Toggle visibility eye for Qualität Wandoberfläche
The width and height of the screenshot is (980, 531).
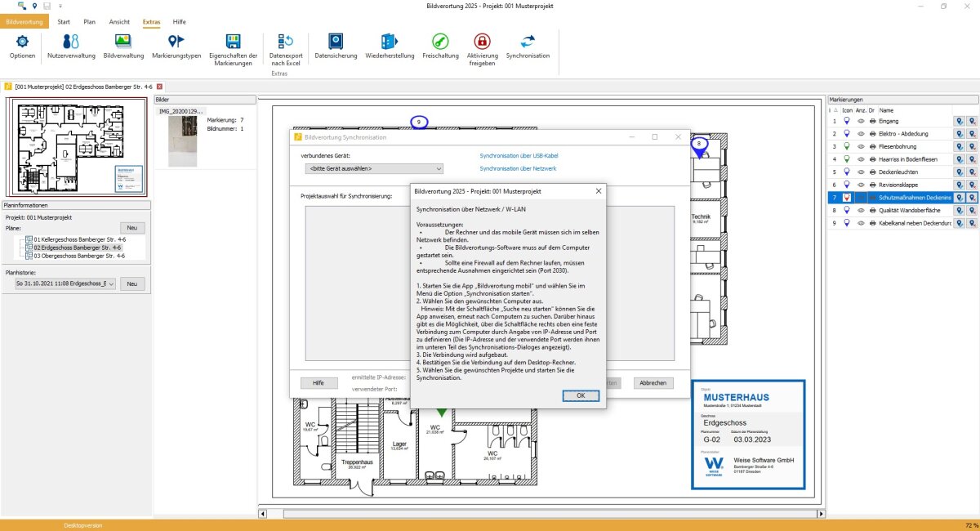click(860, 210)
